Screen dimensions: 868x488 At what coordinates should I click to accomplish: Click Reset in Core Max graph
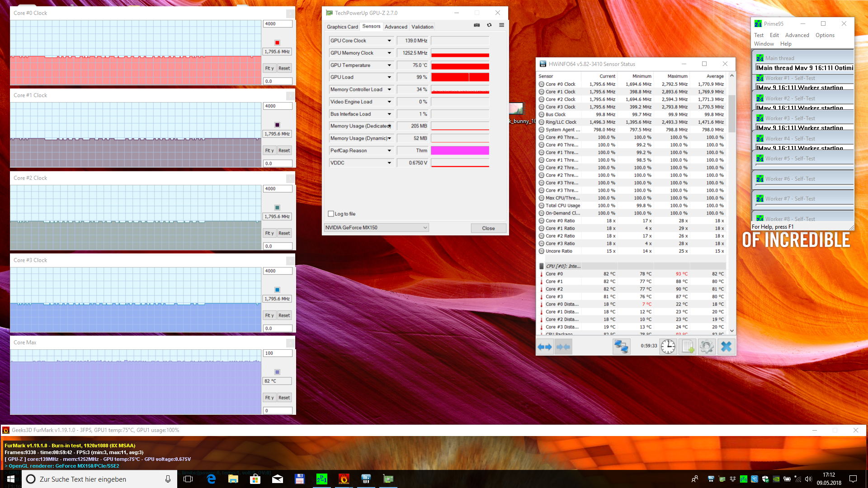(284, 398)
